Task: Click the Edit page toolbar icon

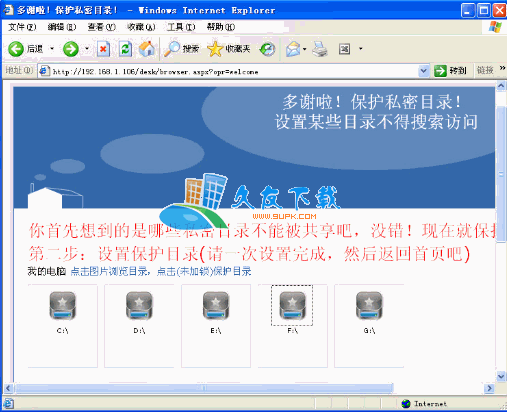Action: [x=344, y=49]
